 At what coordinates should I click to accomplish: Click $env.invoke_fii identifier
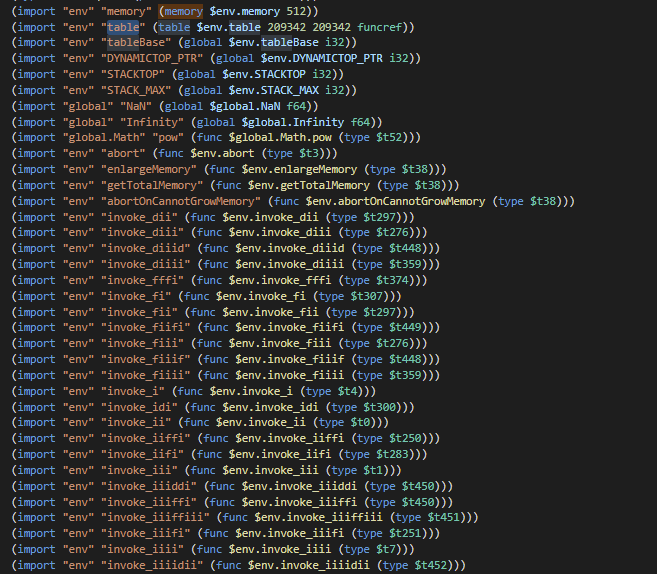point(270,313)
